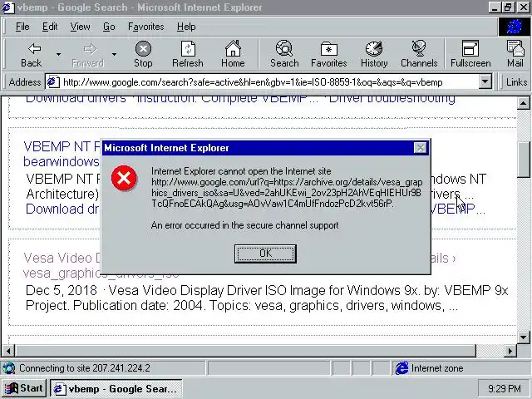Select the vbemp Google Search taskbar button
The image size is (532, 399).
(116, 388)
